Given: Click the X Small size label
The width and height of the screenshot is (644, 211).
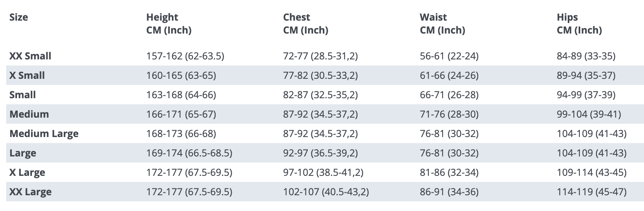Looking at the screenshot, I should 27,75.
